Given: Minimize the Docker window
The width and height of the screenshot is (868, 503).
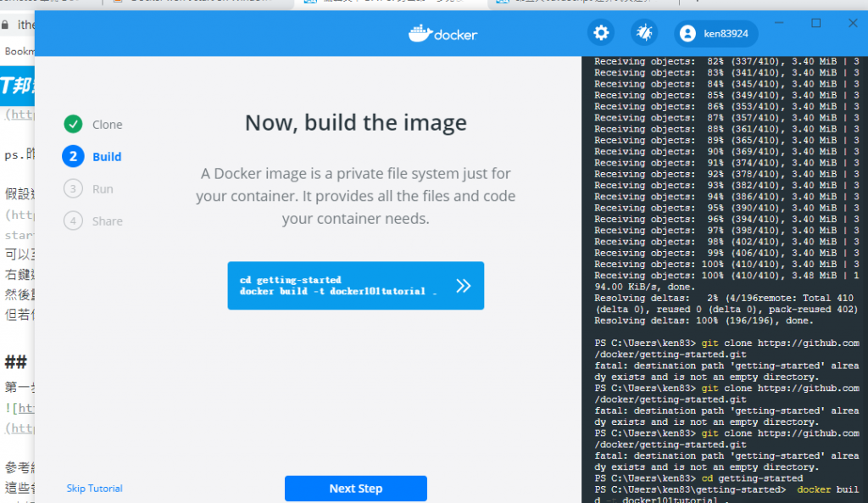Looking at the screenshot, I should [779, 23].
